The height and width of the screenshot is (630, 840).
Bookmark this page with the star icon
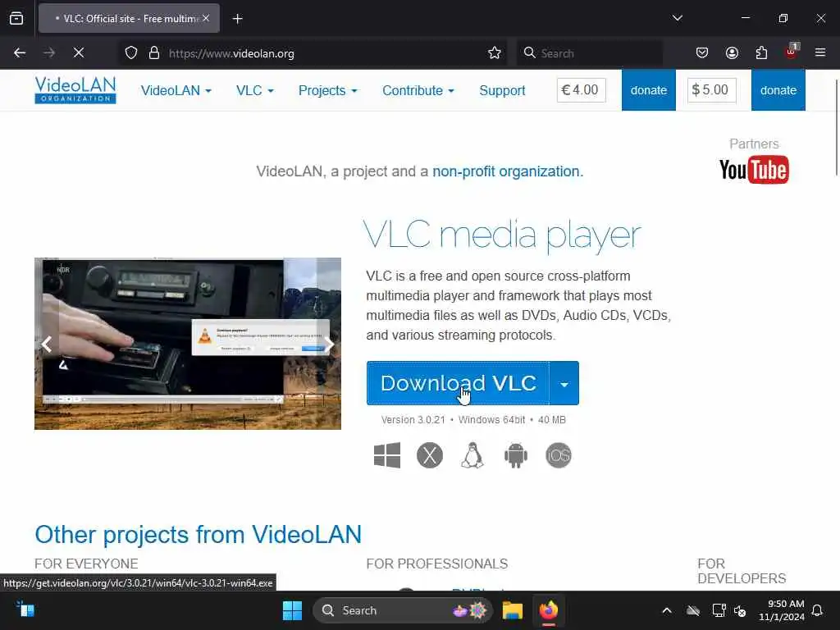(x=495, y=53)
